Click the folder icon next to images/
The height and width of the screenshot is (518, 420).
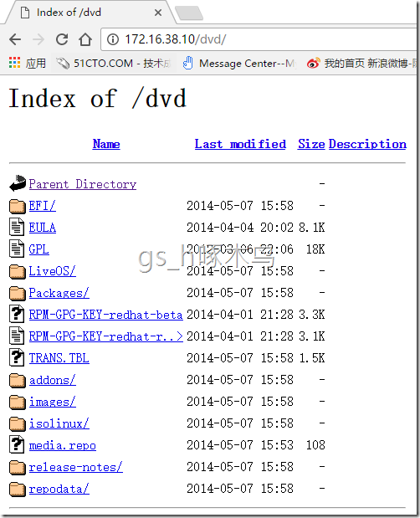point(18,403)
